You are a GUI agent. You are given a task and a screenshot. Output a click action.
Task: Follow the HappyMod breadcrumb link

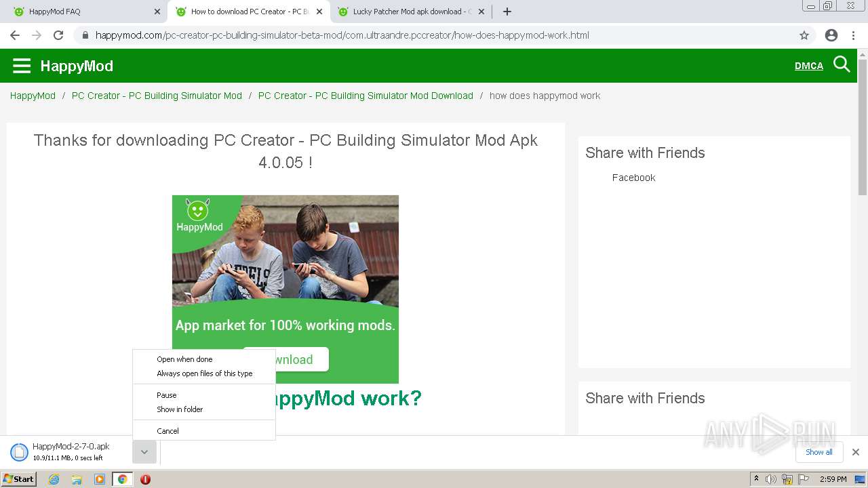click(33, 96)
